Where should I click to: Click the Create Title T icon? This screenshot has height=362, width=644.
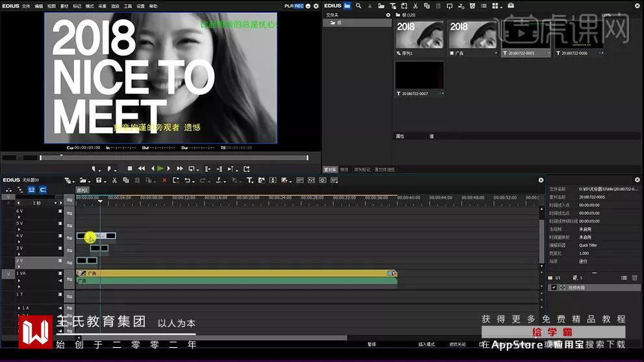pyautogui.click(x=249, y=180)
